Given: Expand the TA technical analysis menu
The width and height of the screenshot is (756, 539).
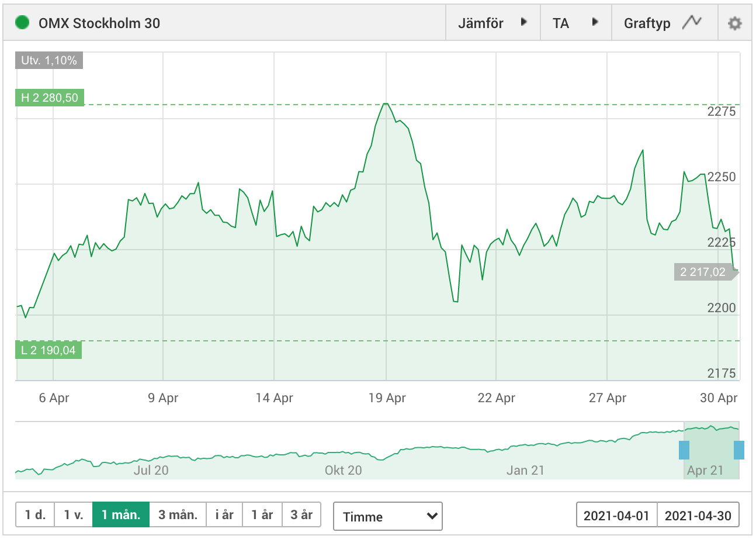Looking at the screenshot, I should (x=576, y=23).
